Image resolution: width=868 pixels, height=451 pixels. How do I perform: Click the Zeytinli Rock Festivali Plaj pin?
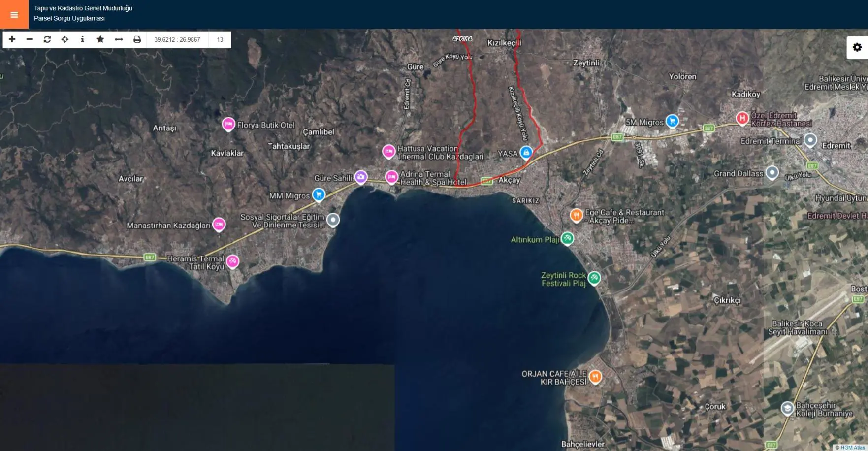click(x=594, y=278)
